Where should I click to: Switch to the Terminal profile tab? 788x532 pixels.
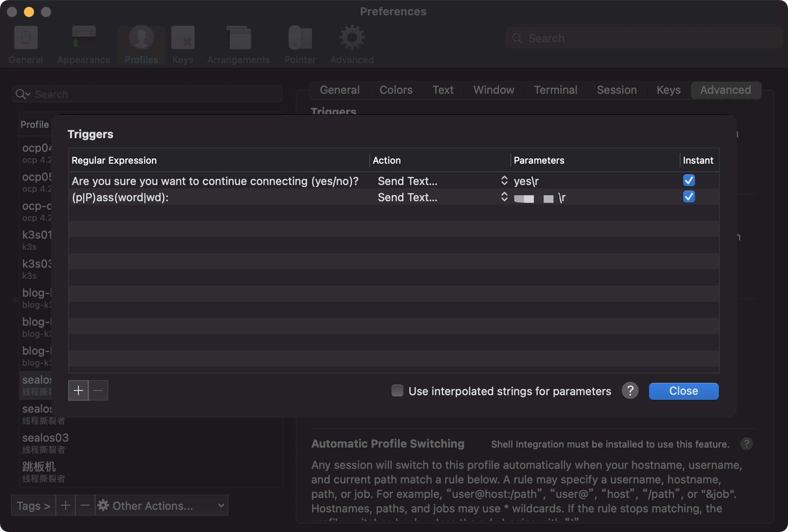point(555,90)
